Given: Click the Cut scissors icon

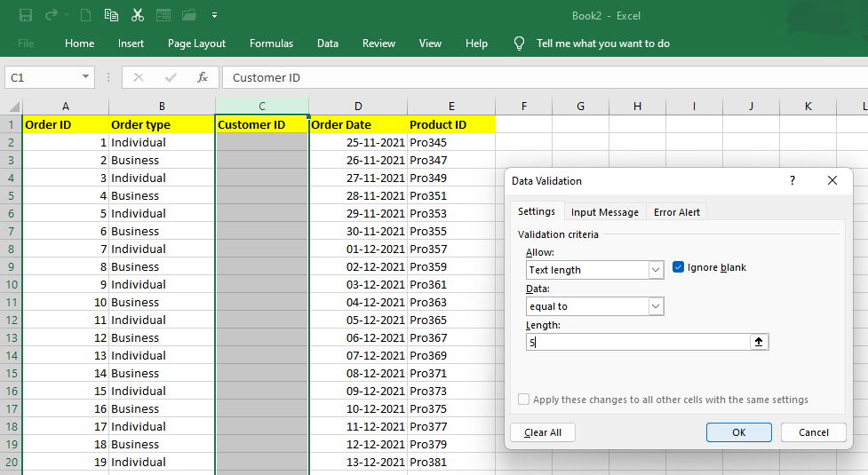Looking at the screenshot, I should (137, 15).
